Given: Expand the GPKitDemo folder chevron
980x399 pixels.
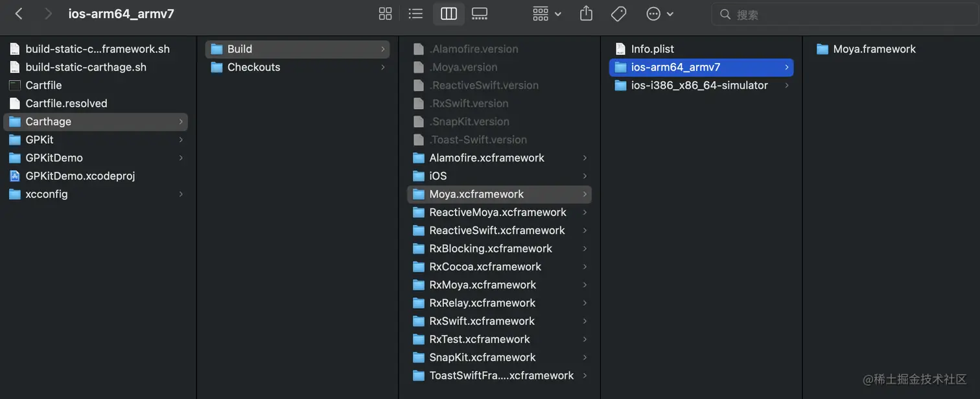Looking at the screenshot, I should pos(181,158).
